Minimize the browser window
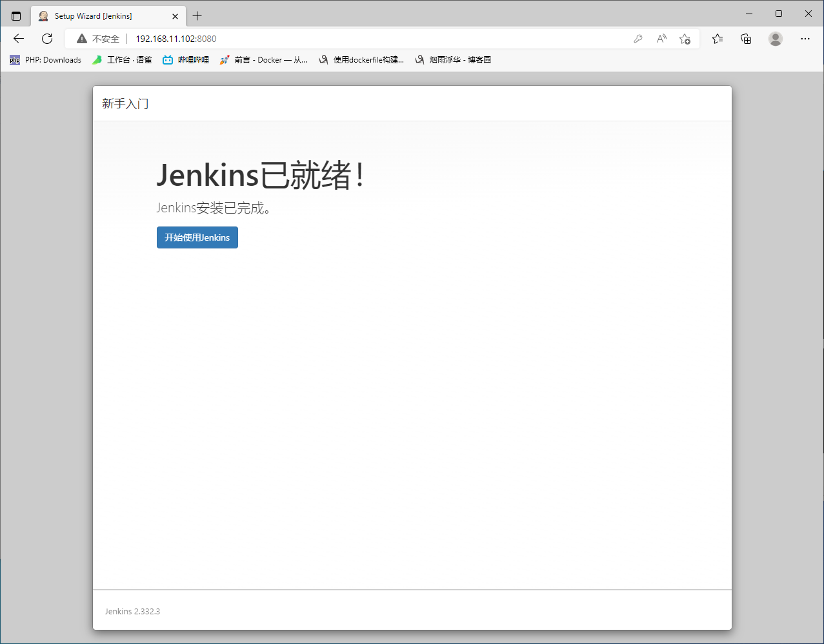The width and height of the screenshot is (824, 644). [749, 14]
